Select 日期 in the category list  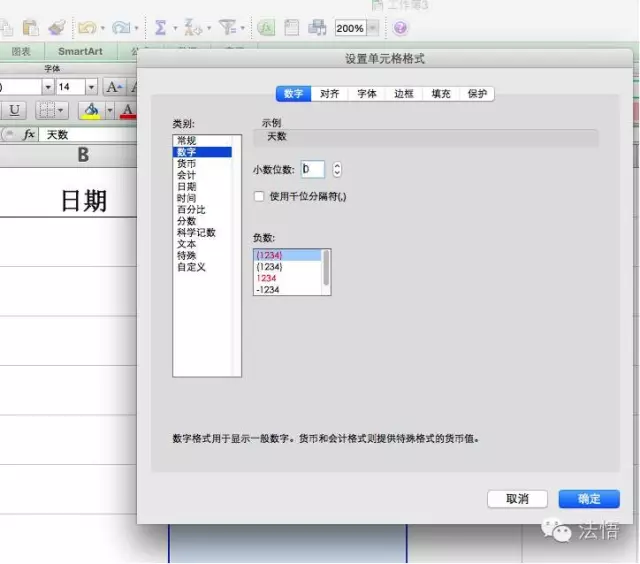[202, 187]
